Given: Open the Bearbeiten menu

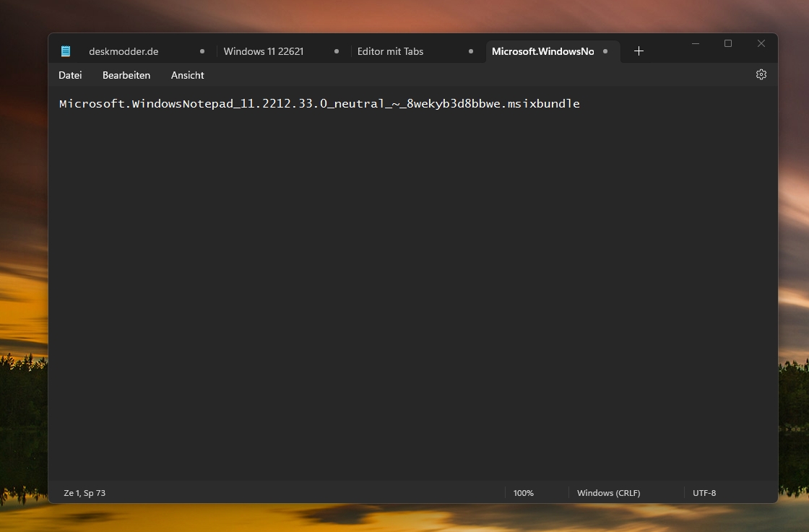Looking at the screenshot, I should tap(126, 74).
